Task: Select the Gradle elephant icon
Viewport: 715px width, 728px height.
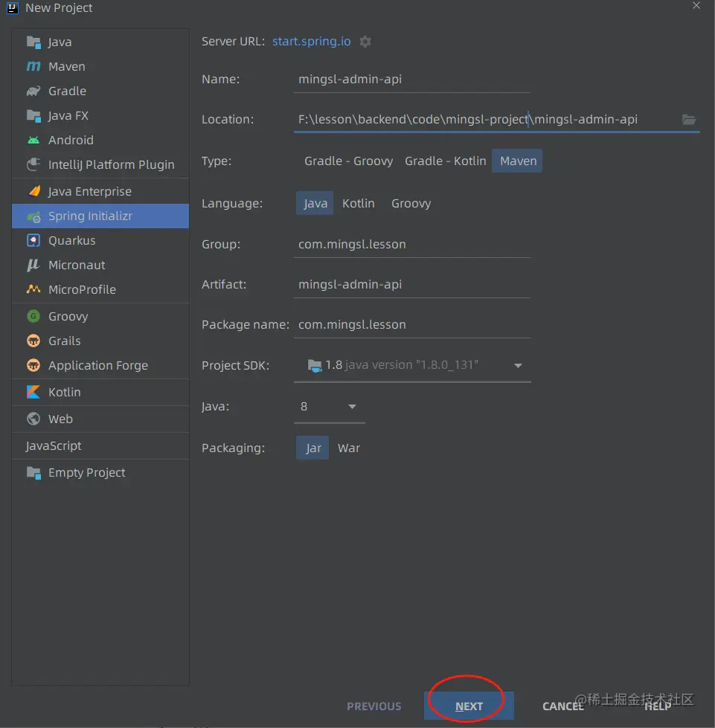Action: click(33, 91)
